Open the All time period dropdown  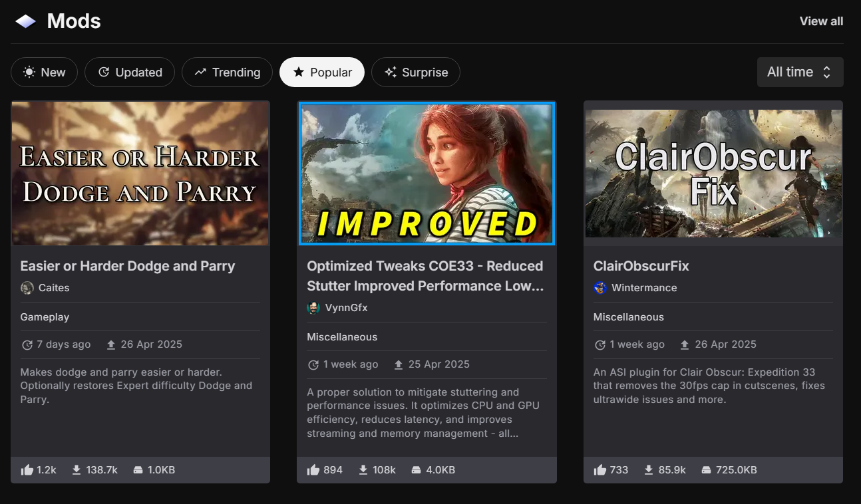[x=800, y=72]
